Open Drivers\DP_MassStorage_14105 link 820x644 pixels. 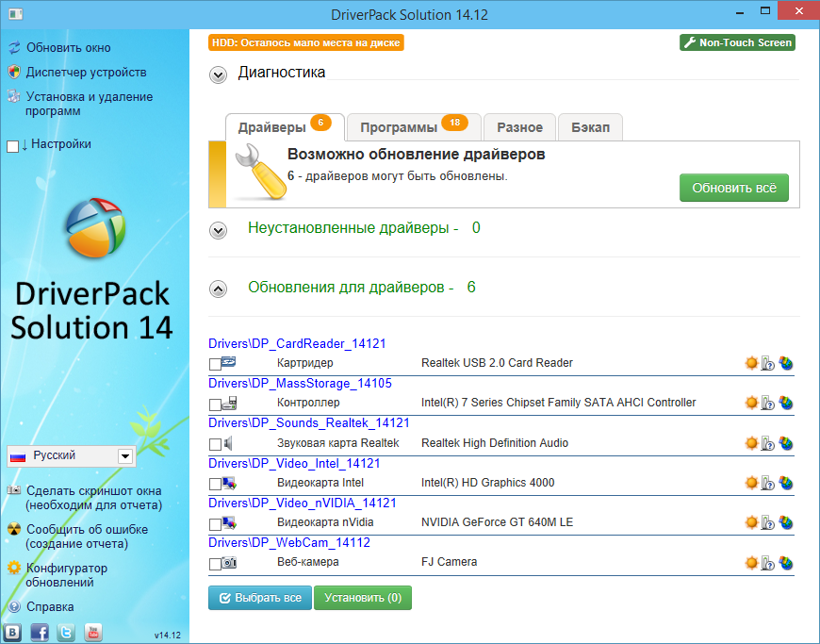click(x=300, y=384)
